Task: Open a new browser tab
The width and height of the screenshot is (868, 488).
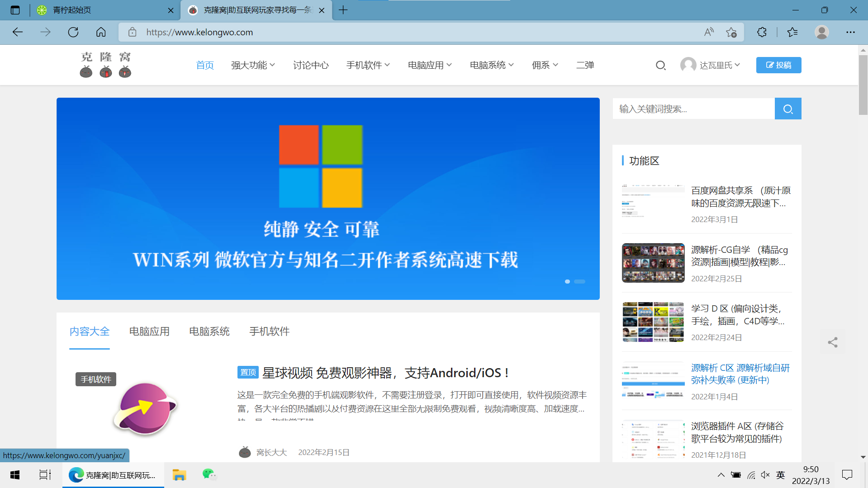Action: click(x=343, y=10)
